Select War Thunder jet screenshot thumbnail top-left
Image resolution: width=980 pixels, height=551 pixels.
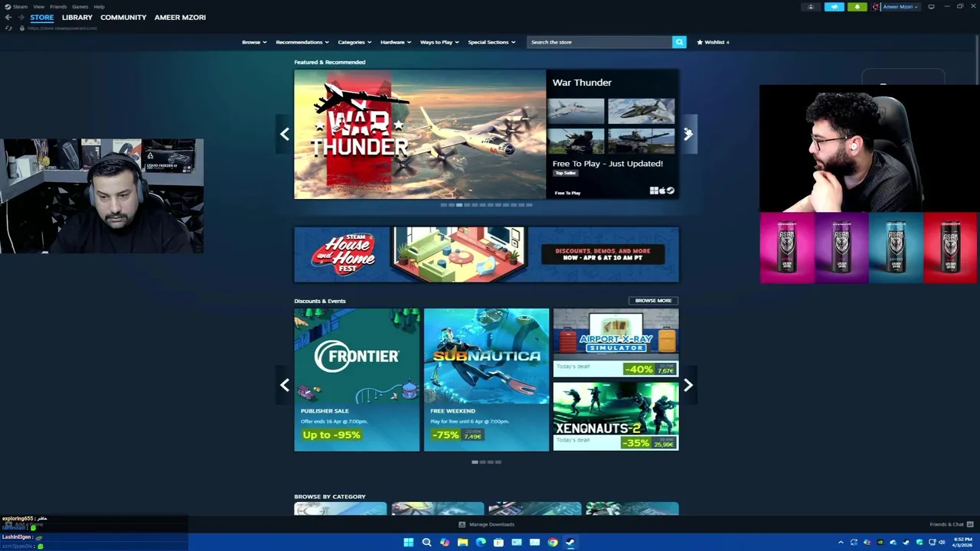(x=576, y=111)
